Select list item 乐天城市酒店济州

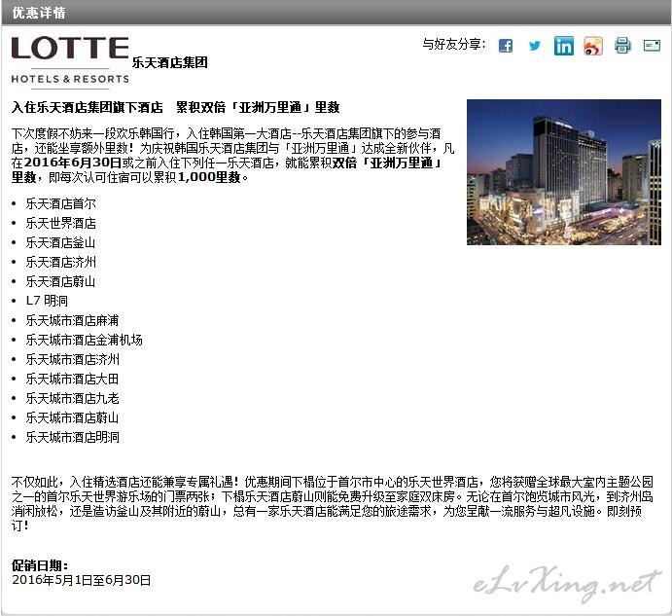pyautogui.click(x=72, y=359)
